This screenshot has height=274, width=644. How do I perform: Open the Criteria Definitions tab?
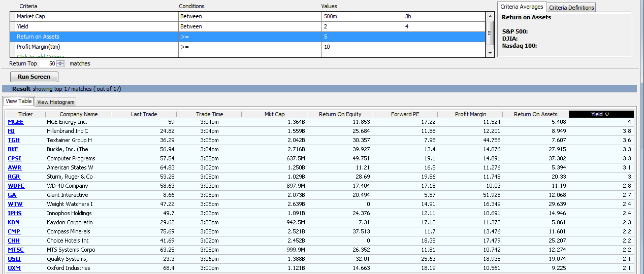pos(571,8)
